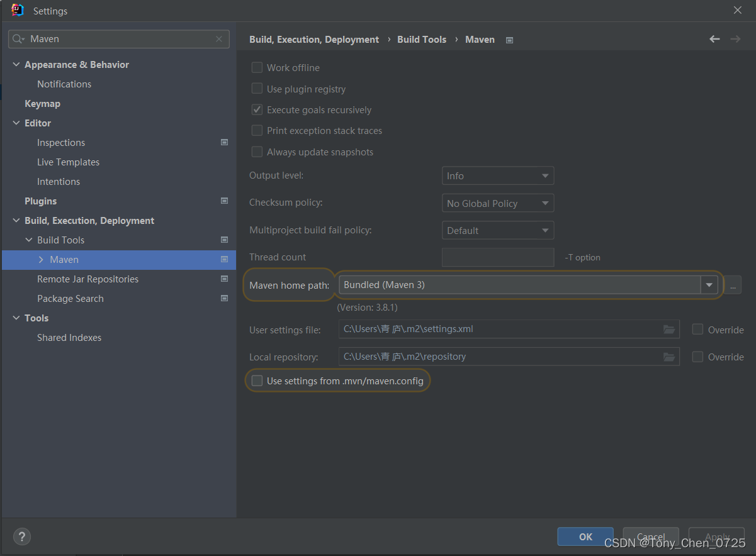
Task: Open help with the question mark button
Action: tap(22, 537)
